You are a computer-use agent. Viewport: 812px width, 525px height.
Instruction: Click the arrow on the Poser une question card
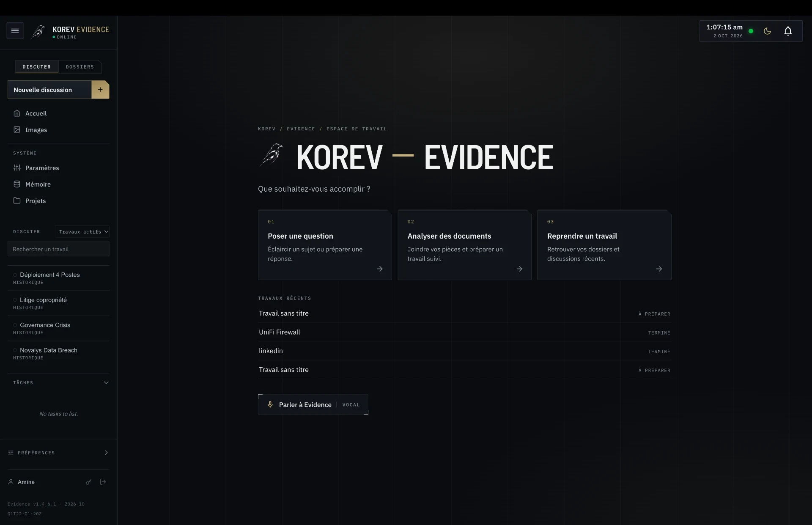(x=379, y=269)
